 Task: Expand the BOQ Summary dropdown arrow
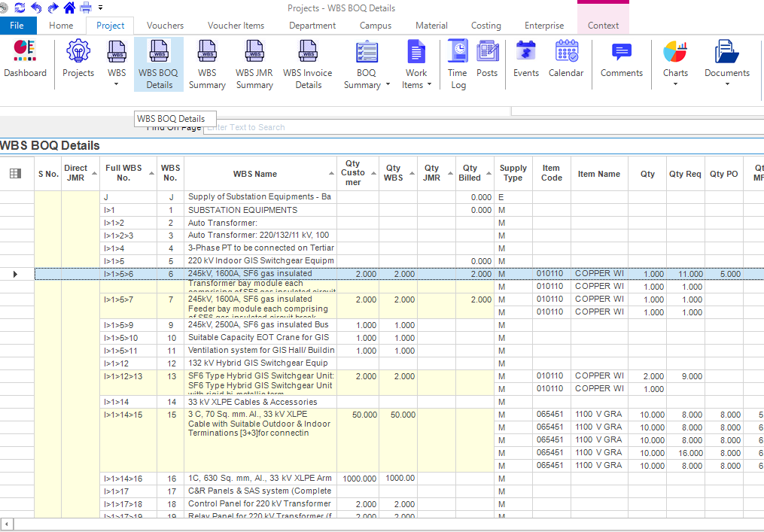pos(388,84)
